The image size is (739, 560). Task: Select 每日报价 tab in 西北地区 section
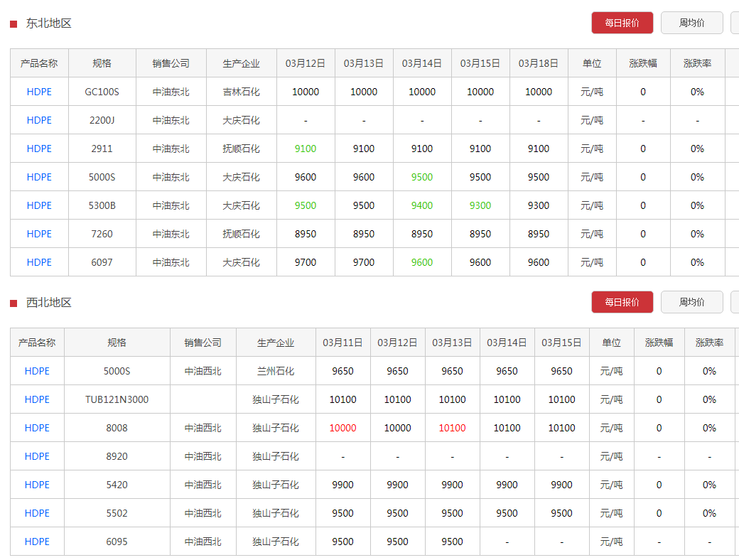tap(622, 302)
